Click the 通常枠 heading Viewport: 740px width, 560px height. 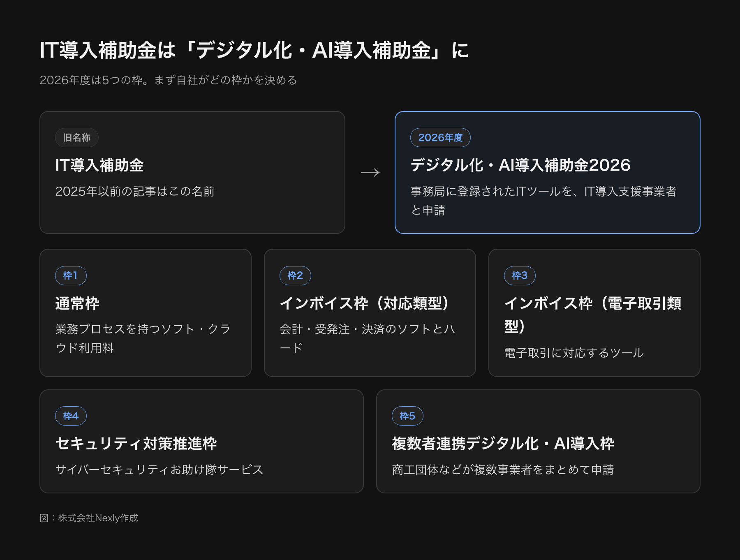coord(77,303)
